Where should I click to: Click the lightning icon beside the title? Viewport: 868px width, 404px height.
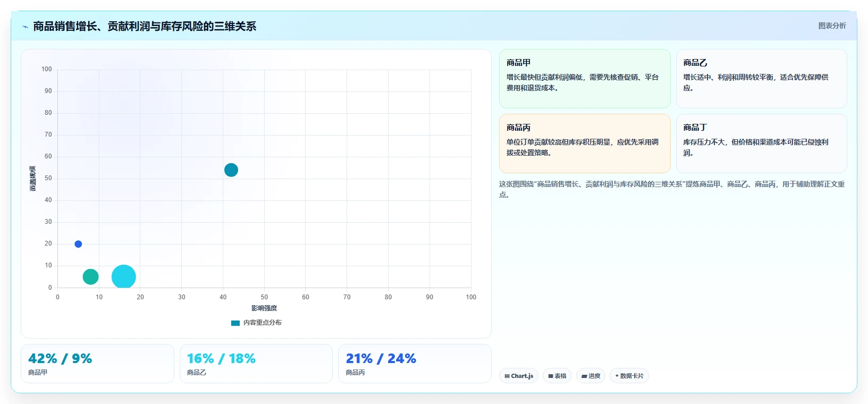pos(25,27)
